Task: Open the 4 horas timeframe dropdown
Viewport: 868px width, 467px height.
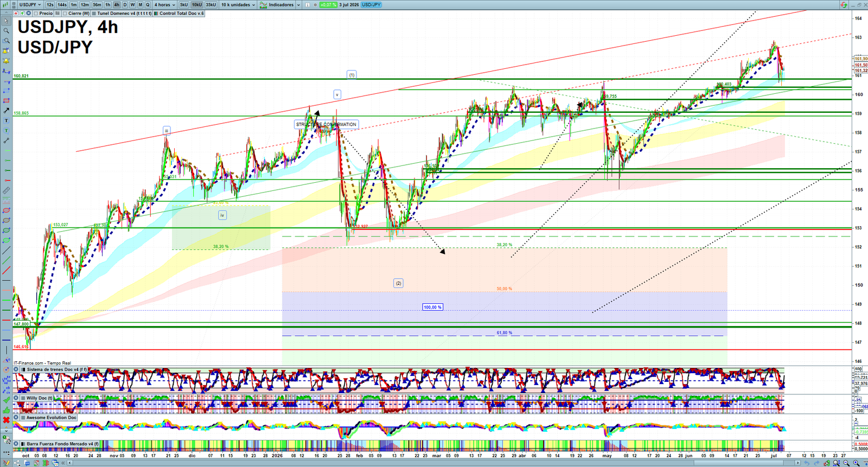Action: 164,5
